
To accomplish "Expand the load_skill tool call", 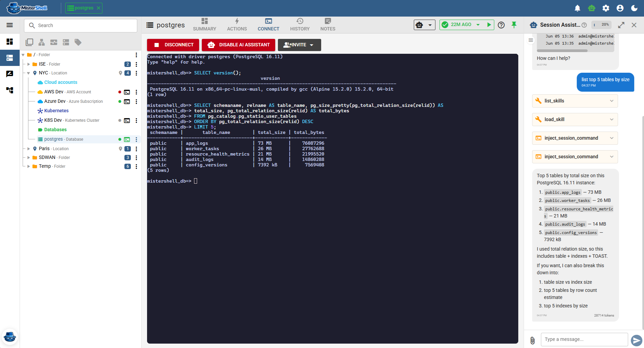I will coord(575,119).
